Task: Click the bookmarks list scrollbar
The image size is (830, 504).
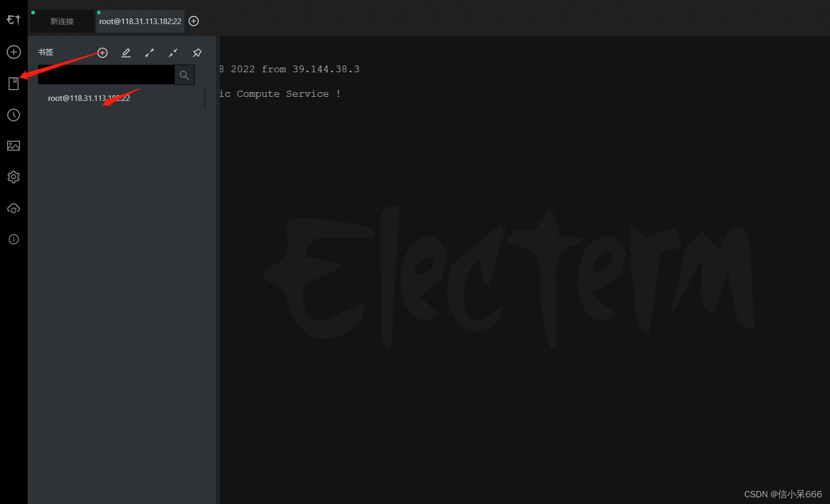Action: [205, 98]
